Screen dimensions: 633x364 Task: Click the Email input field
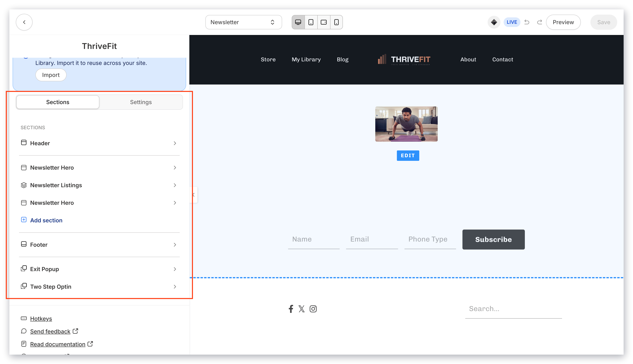(x=372, y=239)
